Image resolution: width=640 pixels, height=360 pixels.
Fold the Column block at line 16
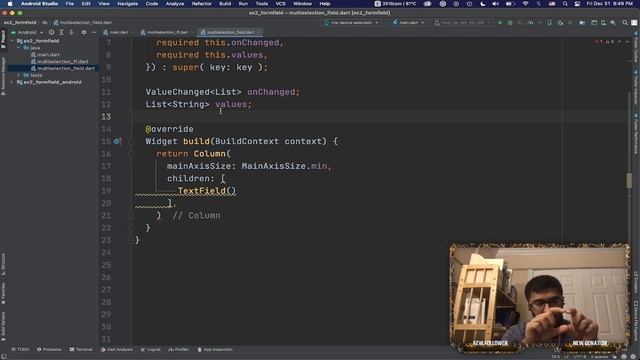(131, 154)
